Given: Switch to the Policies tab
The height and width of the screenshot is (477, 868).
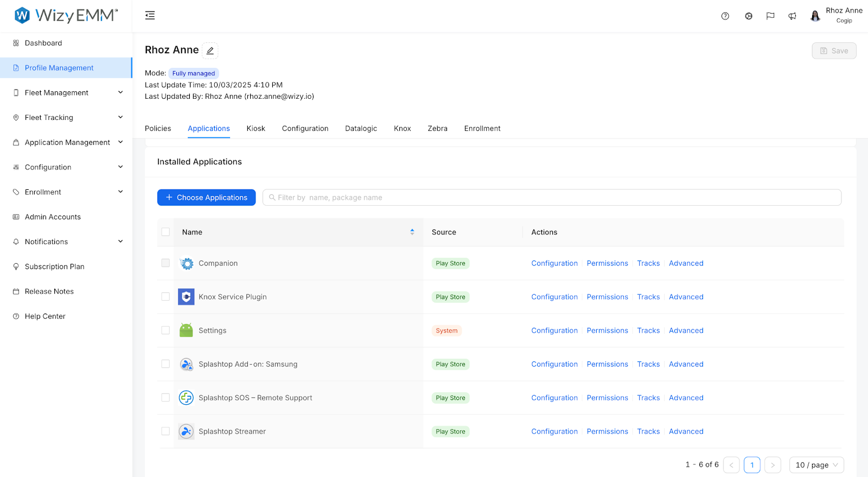Looking at the screenshot, I should click(x=158, y=129).
